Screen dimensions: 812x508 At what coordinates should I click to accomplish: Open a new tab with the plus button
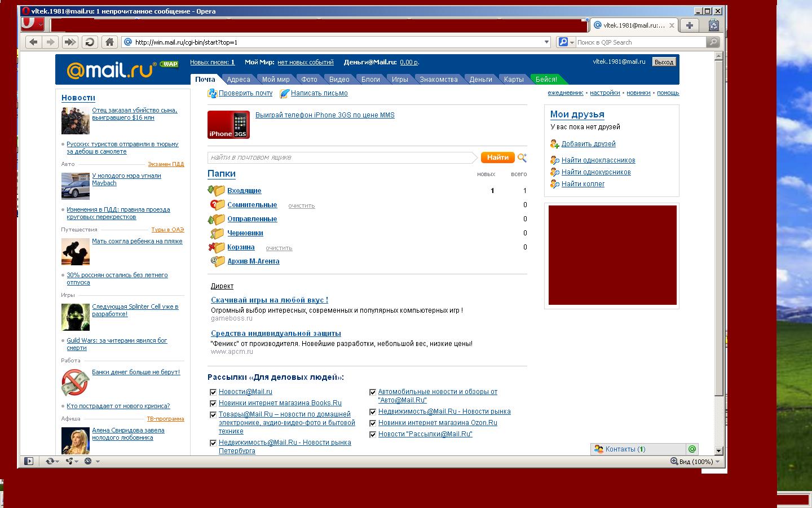[x=689, y=25]
